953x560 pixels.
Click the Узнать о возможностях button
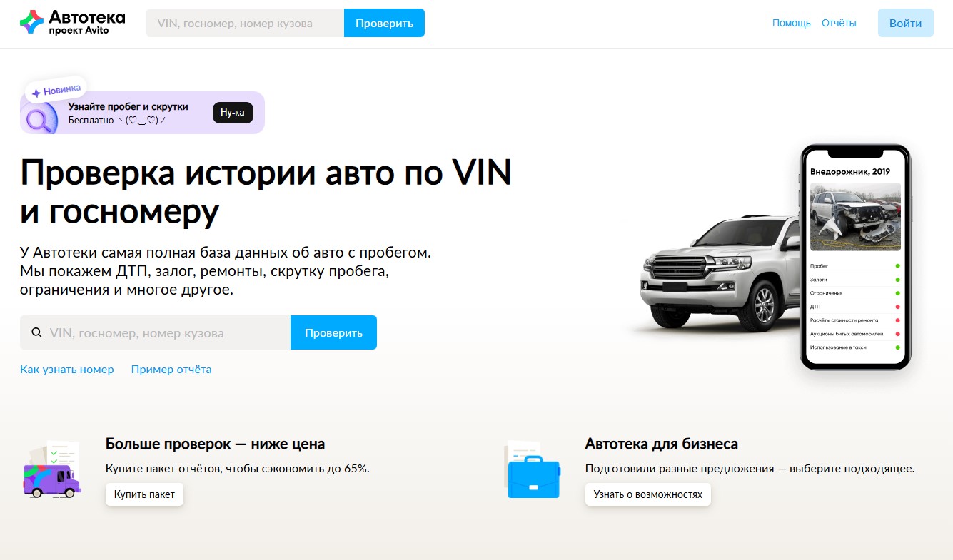pyautogui.click(x=648, y=494)
